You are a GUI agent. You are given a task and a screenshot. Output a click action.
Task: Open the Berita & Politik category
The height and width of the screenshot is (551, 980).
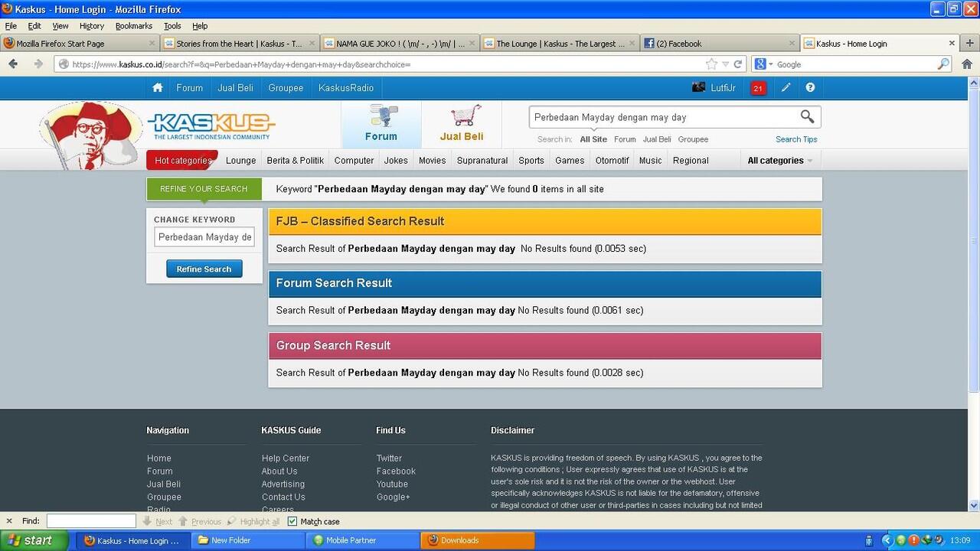coord(295,161)
